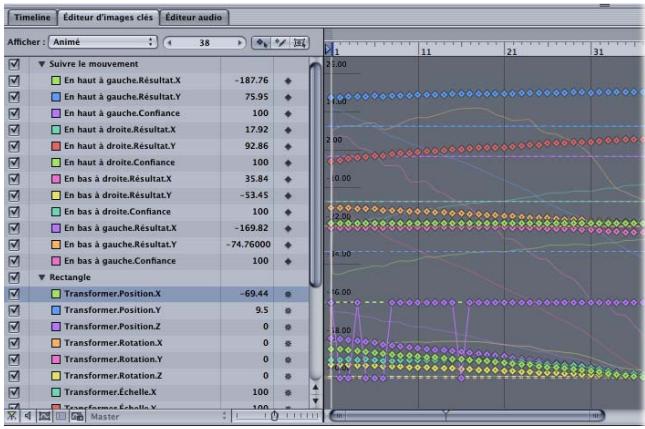Uncheck the En bas à droite.Résultat.X checkbox
645x429 pixels.
14,179
